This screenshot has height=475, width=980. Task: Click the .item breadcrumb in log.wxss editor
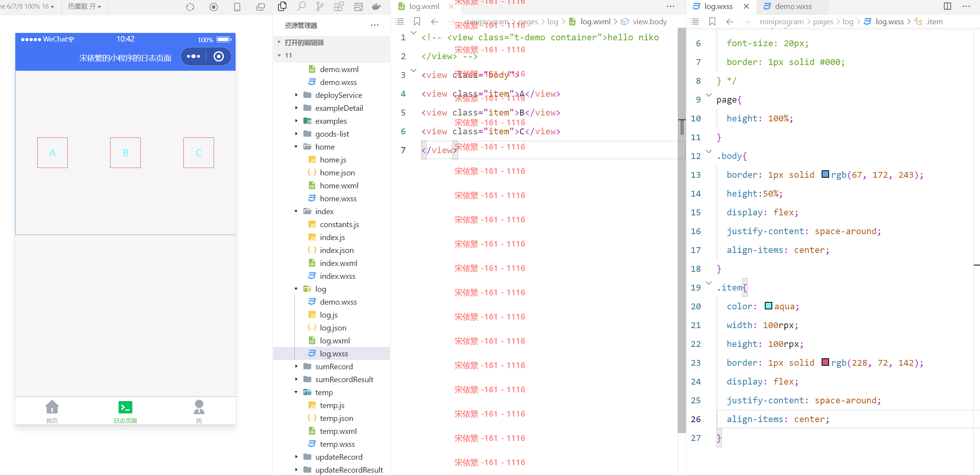pyautogui.click(x=934, y=22)
